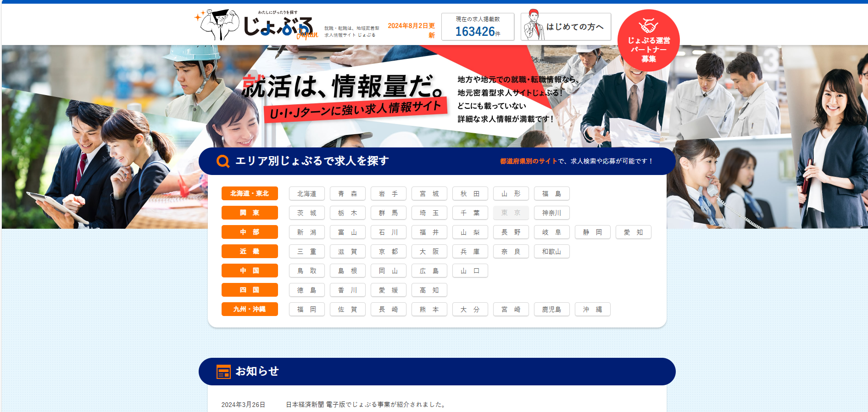
Task: Select the 北海道・東北 region label
Action: [x=250, y=193]
